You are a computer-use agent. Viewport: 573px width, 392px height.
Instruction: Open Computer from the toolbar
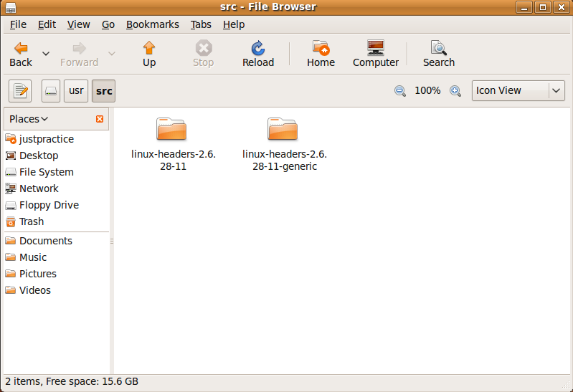point(376,54)
